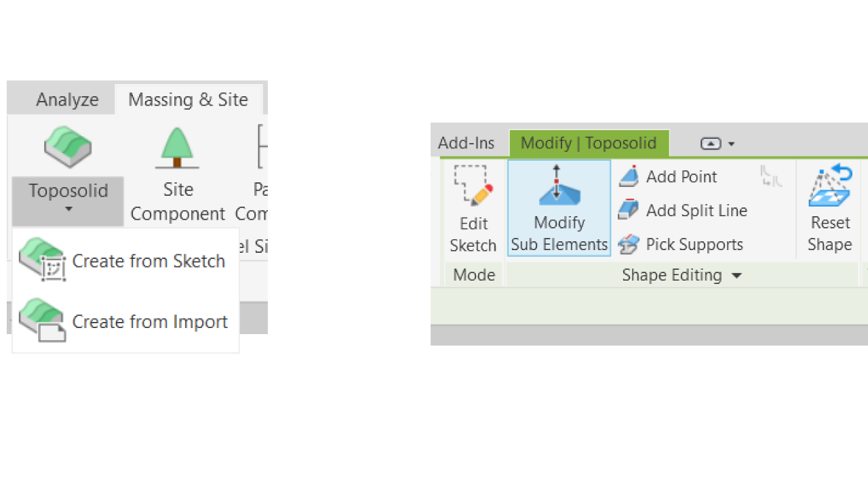Screen dimensions: 868x488
Task: Activate the Modify Sub Elements tool
Action: 559,207
